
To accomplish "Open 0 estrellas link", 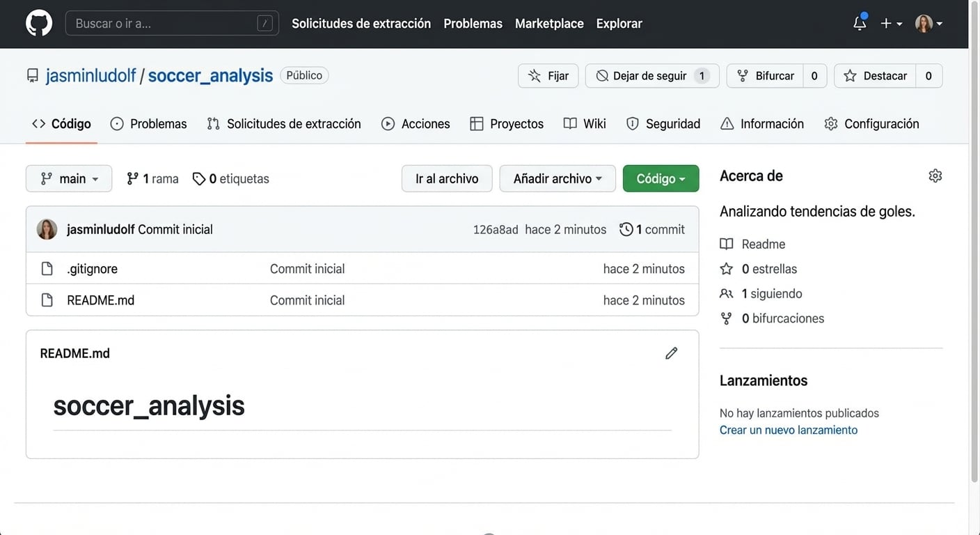I will pos(759,269).
